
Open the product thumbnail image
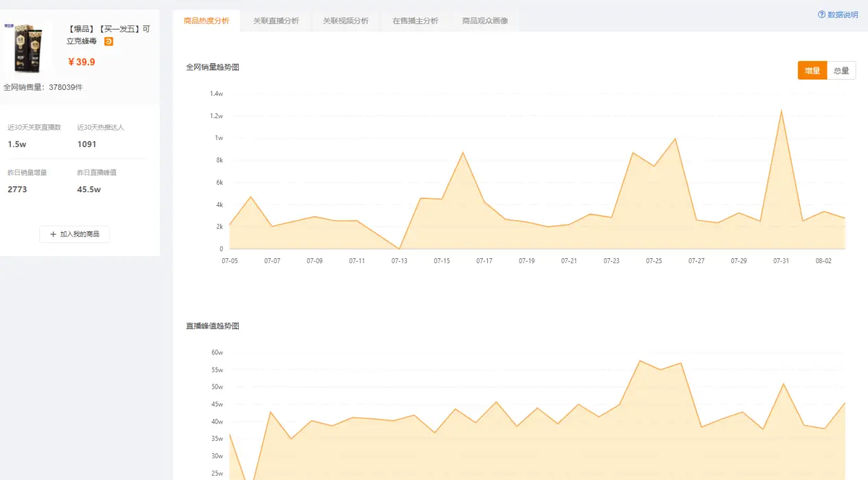point(27,48)
